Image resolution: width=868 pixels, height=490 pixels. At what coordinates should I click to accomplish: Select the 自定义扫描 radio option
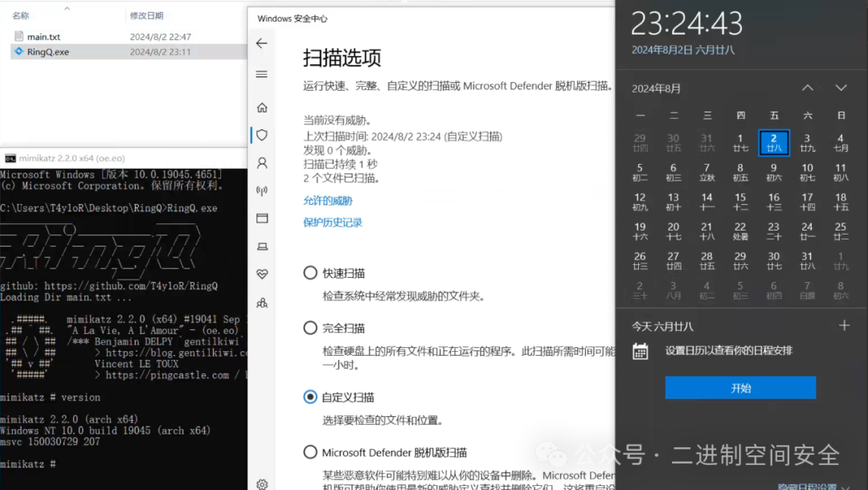point(310,397)
